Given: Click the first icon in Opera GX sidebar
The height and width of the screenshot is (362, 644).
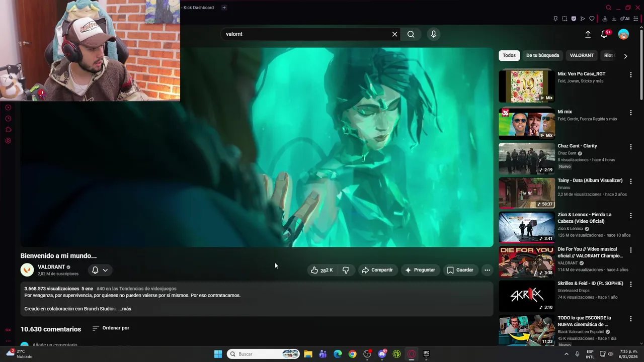Looking at the screenshot, I should [x=8, y=108].
